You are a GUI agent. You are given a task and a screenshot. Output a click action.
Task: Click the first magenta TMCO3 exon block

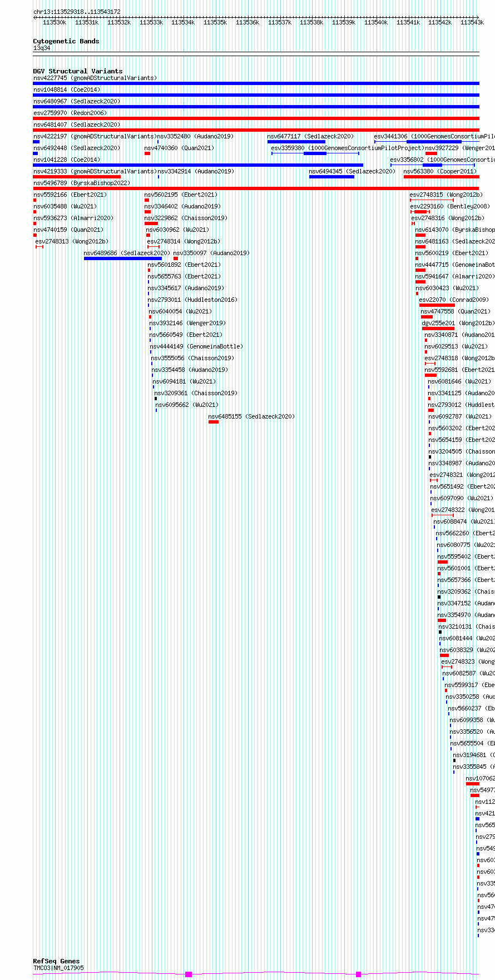point(189,974)
